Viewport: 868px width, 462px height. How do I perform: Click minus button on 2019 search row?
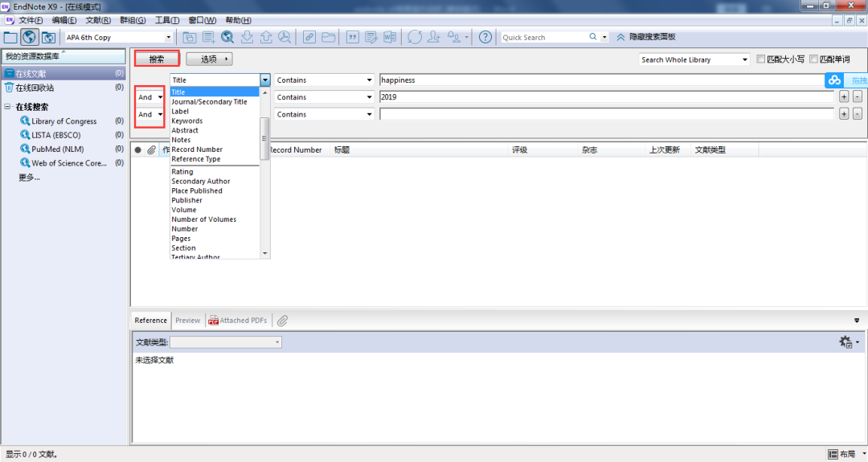pos(857,97)
